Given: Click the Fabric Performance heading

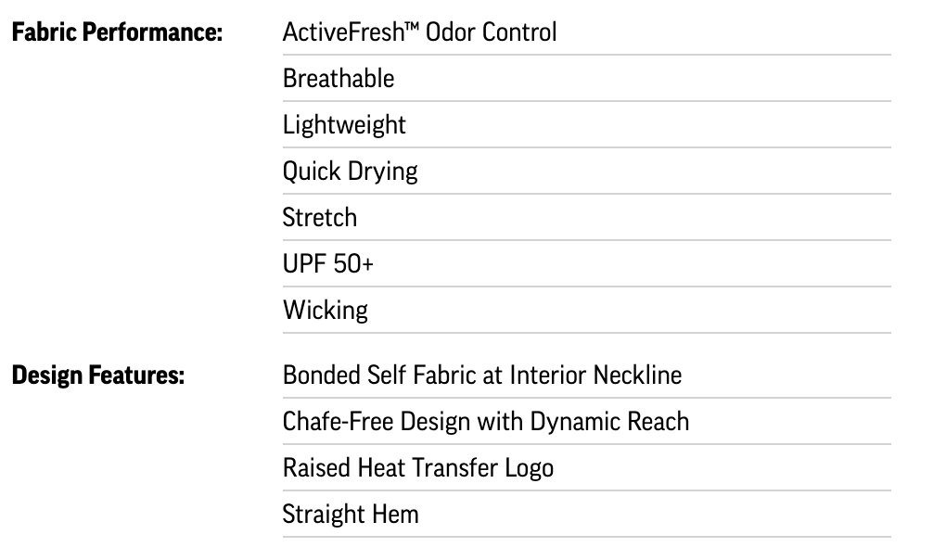Looking at the screenshot, I should (117, 32).
